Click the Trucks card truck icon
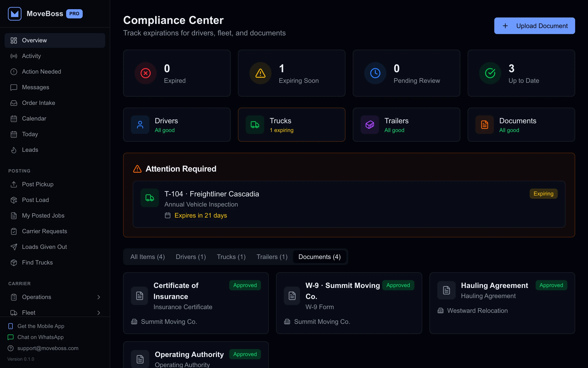The width and height of the screenshot is (588, 368). tap(255, 125)
